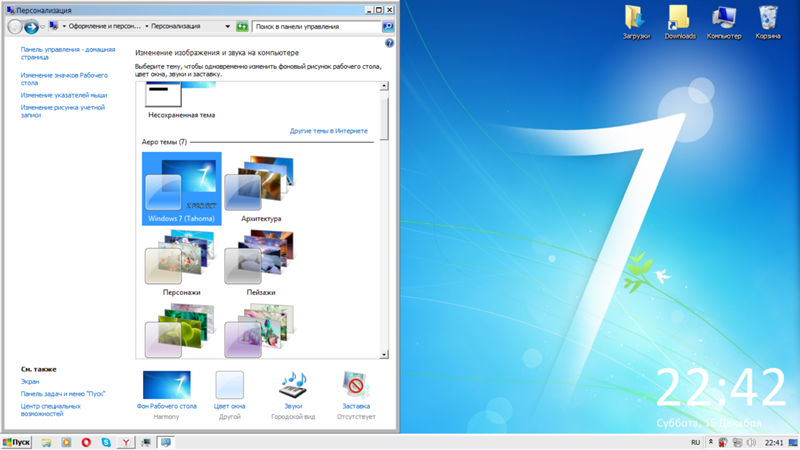Click the control panel icon in address bar

(54, 26)
